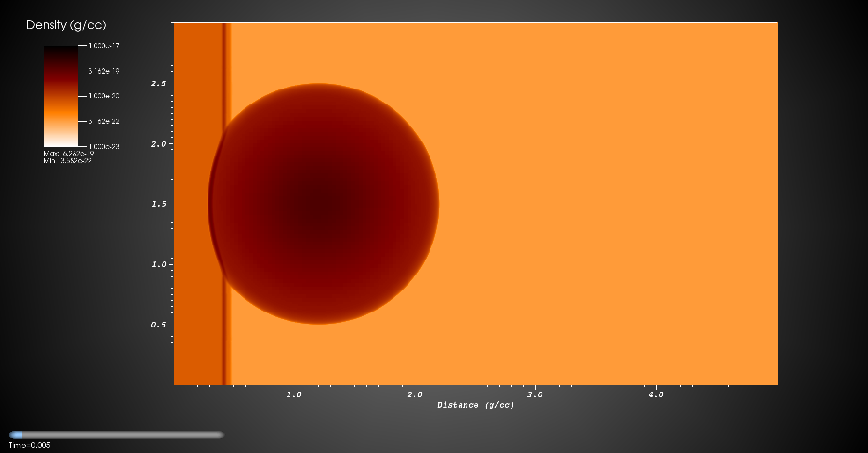
Task: Click the time slider handle
Action: 15,435
